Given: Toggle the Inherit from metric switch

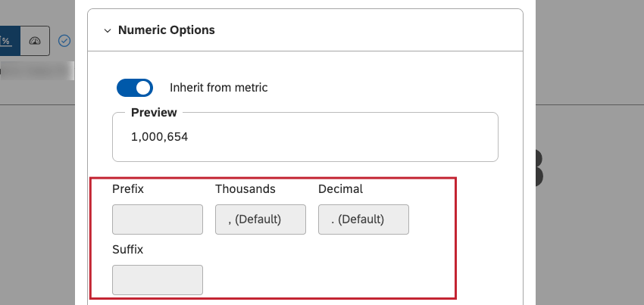Looking at the screenshot, I should click(135, 88).
